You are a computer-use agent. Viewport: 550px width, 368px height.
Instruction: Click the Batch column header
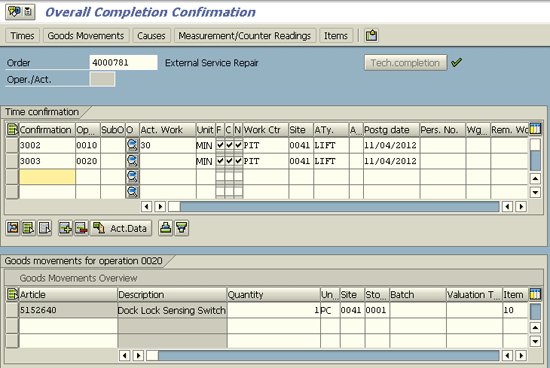418,294
